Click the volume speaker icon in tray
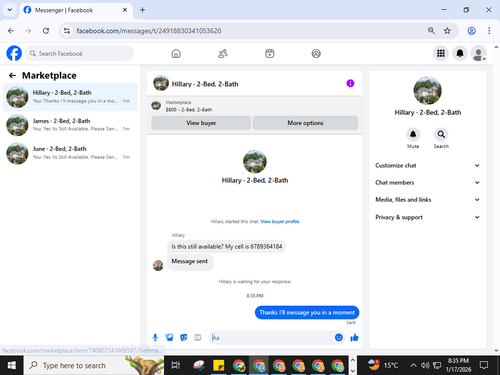Screen dimensions: 500x375 (425, 366)
